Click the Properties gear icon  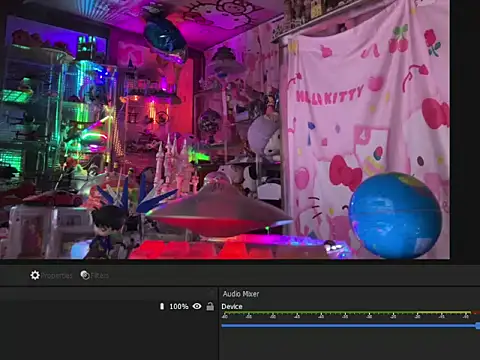click(35, 275)
